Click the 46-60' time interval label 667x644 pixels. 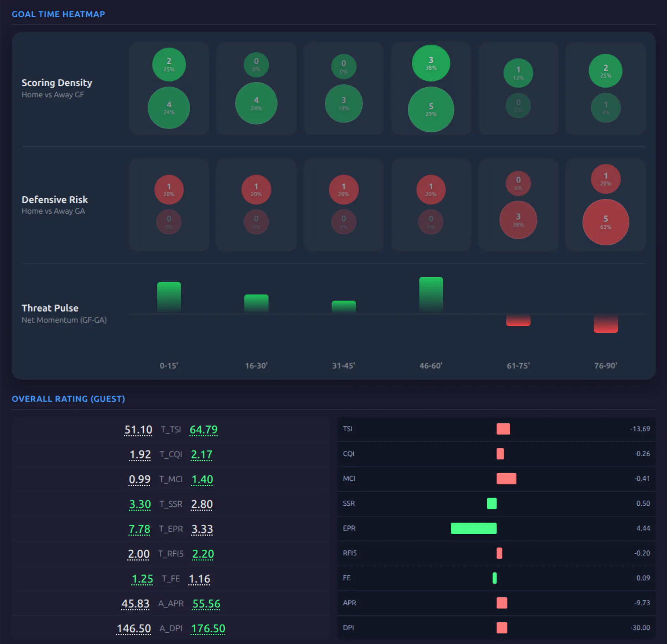431,366
